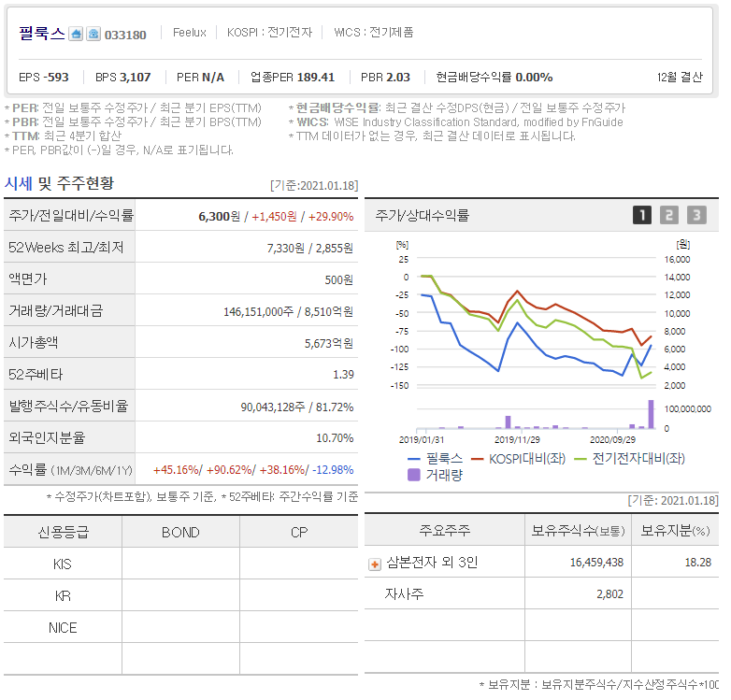The width and height of the screenshot is (731, 700).
Task: Click the 보유지분(%) column header
Action: (x=675, y=530)
